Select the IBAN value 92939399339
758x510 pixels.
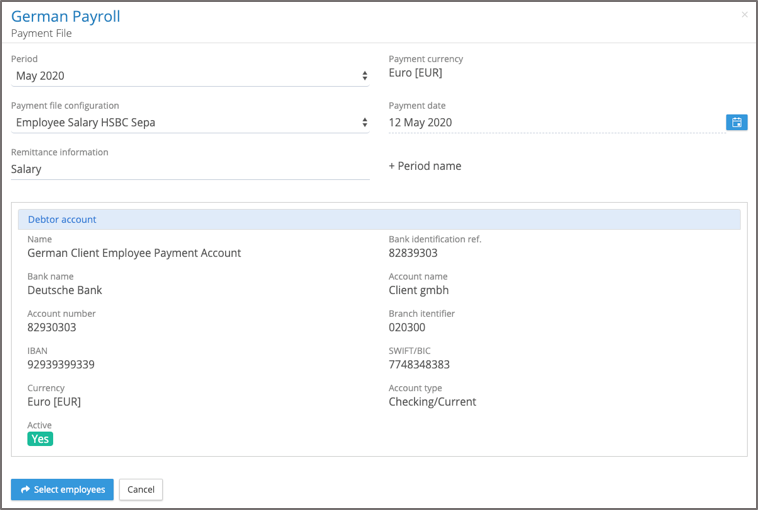click(x=61, y=365)
